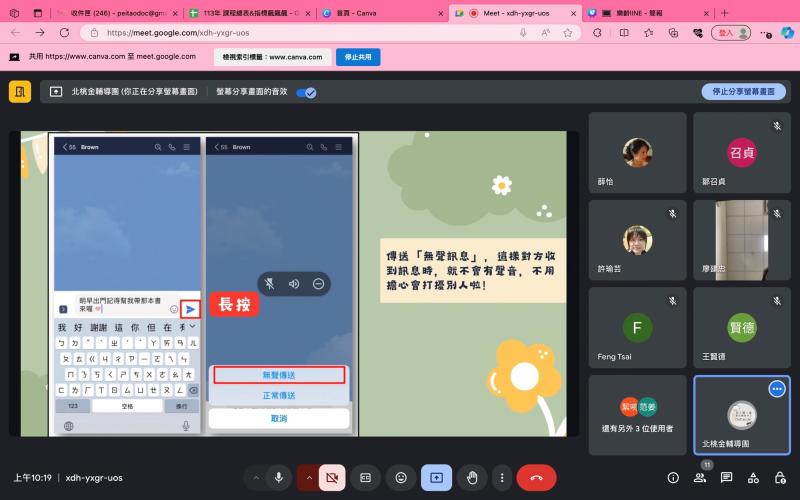Click the yellow icon at Meet top-left

pos(20,92)
